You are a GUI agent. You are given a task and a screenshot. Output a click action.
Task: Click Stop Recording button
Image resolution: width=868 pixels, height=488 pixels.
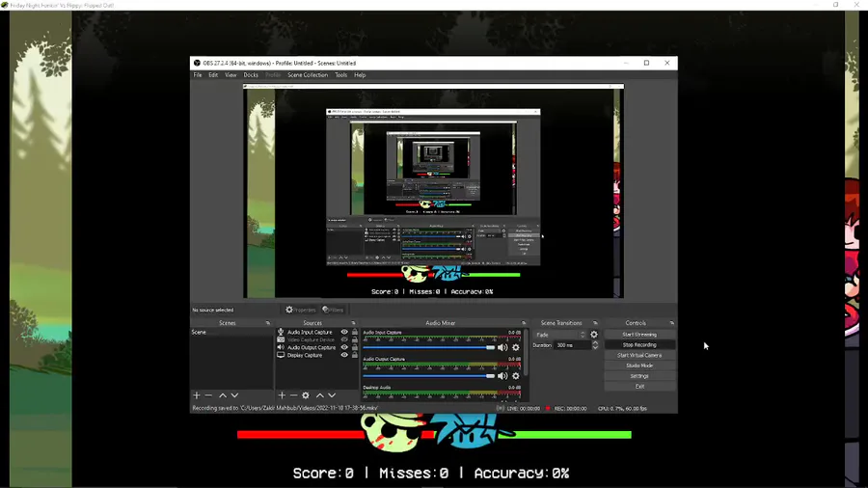pyautogui.click(x=639, y=344)
